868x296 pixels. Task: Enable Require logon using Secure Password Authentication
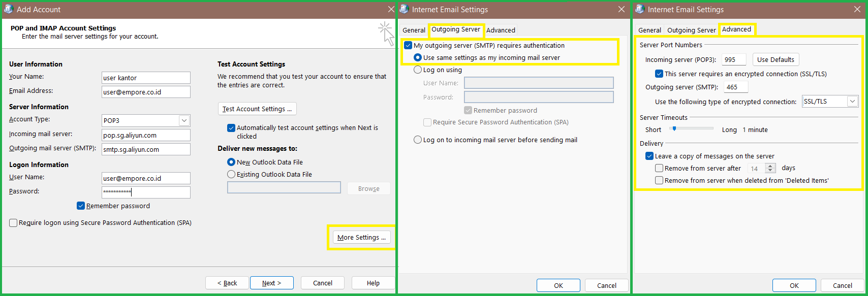pyautogui.click(x=14, y=223)
